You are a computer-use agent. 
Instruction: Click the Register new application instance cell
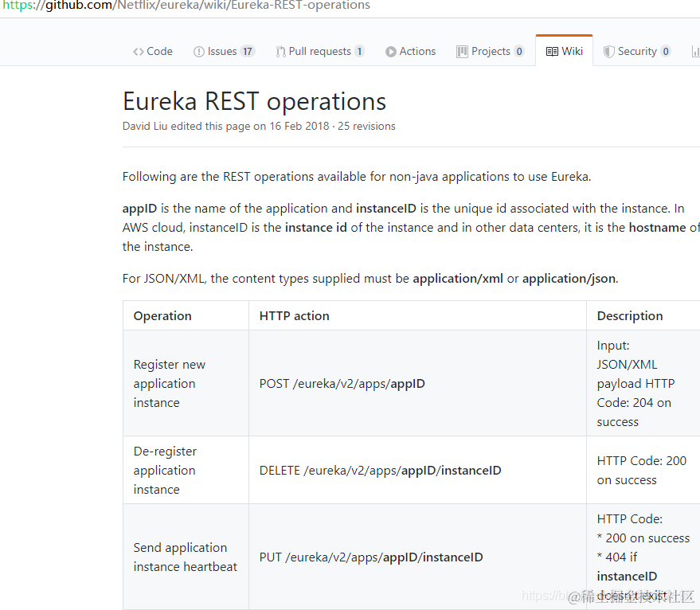[186, 384]
